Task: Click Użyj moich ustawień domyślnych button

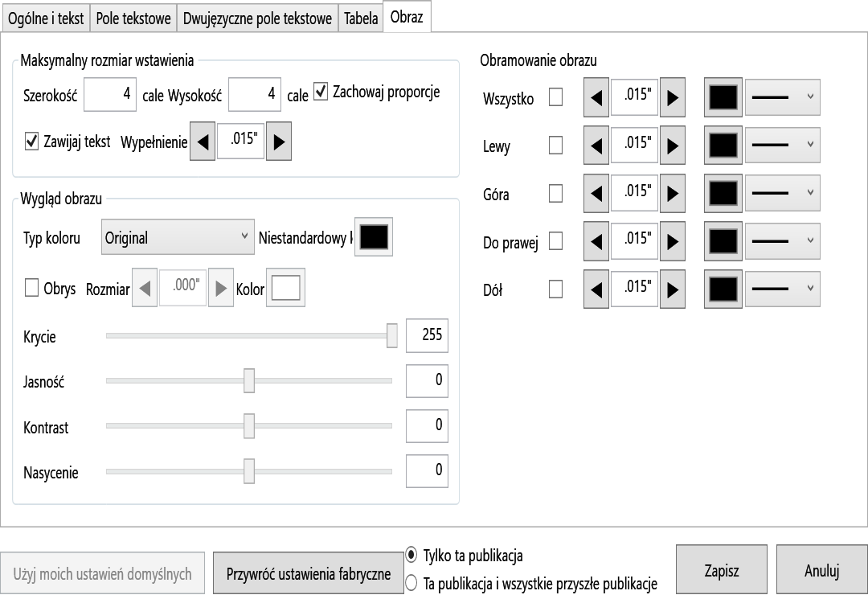Action: click(x=102, y=573)
